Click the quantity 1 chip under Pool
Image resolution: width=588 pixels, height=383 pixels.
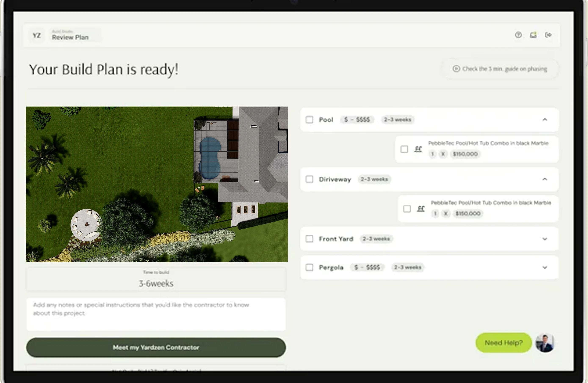[432, 154]
